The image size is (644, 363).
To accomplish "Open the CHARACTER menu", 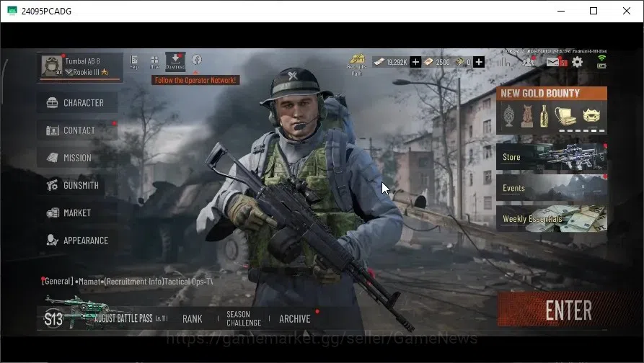I will click(x=77, y=102).
